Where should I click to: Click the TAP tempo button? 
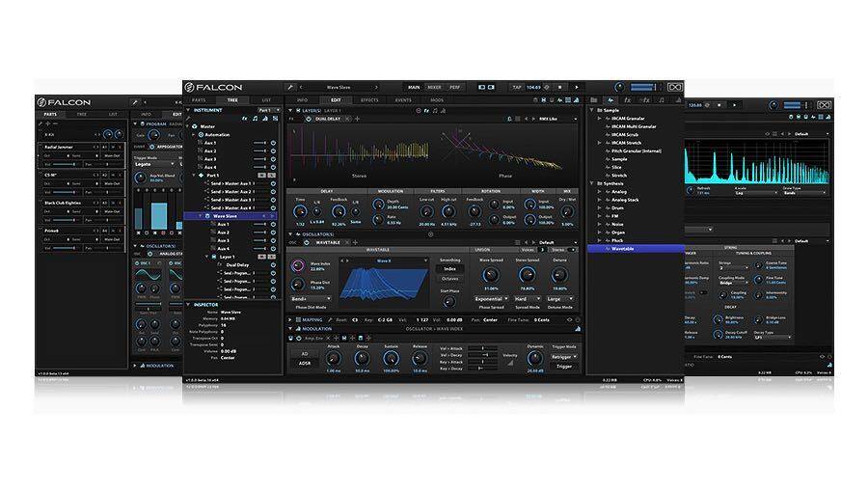pyautogui.click(x=517, y=88)
